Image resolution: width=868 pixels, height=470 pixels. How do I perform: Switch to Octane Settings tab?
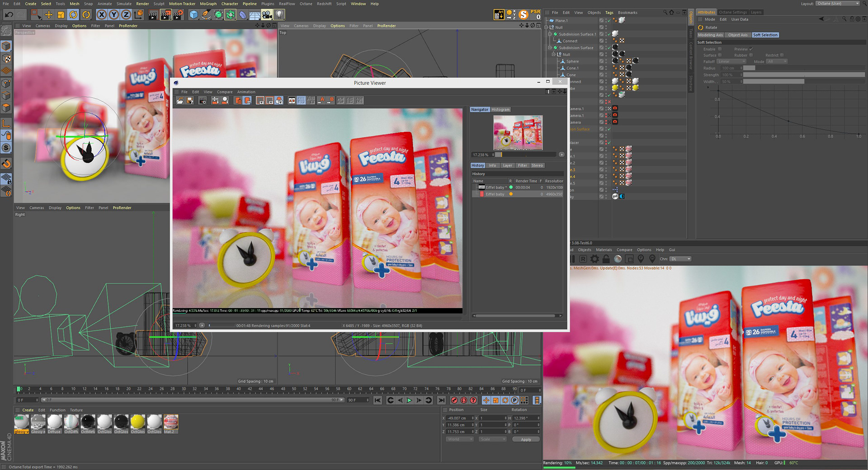point(733,12)
